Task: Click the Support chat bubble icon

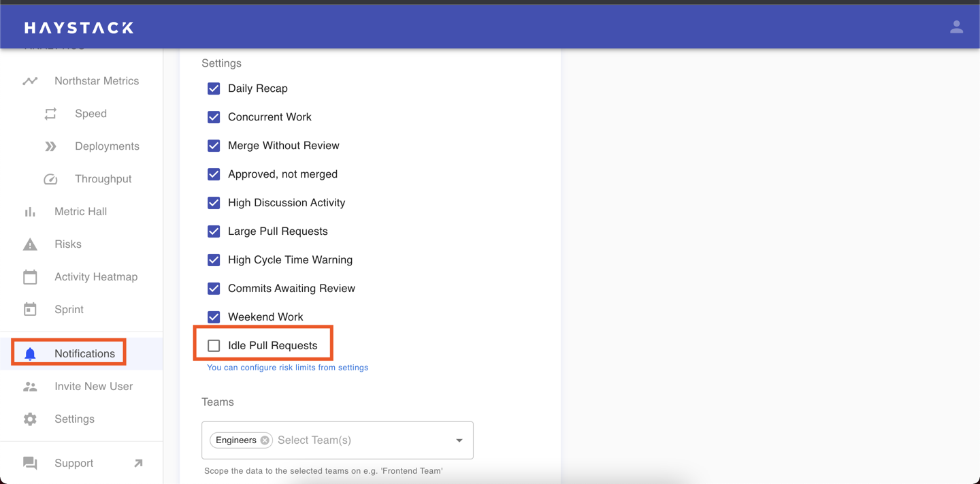Action: 30,464
